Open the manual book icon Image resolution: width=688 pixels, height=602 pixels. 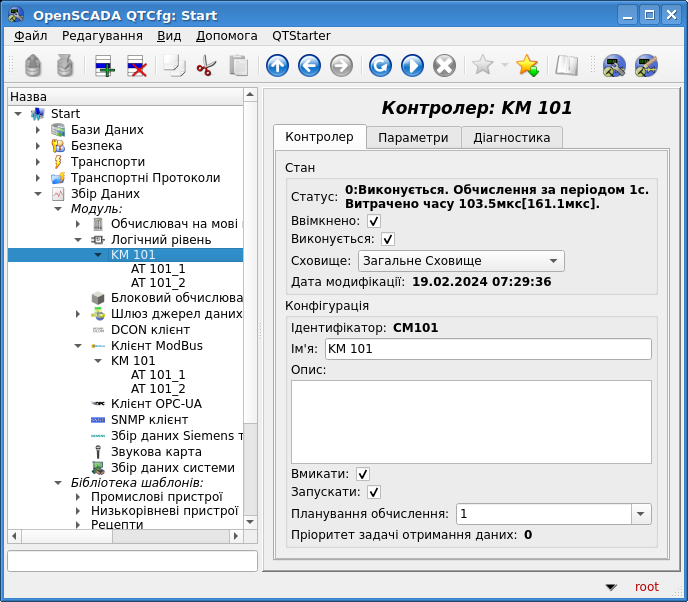point(567,66)
